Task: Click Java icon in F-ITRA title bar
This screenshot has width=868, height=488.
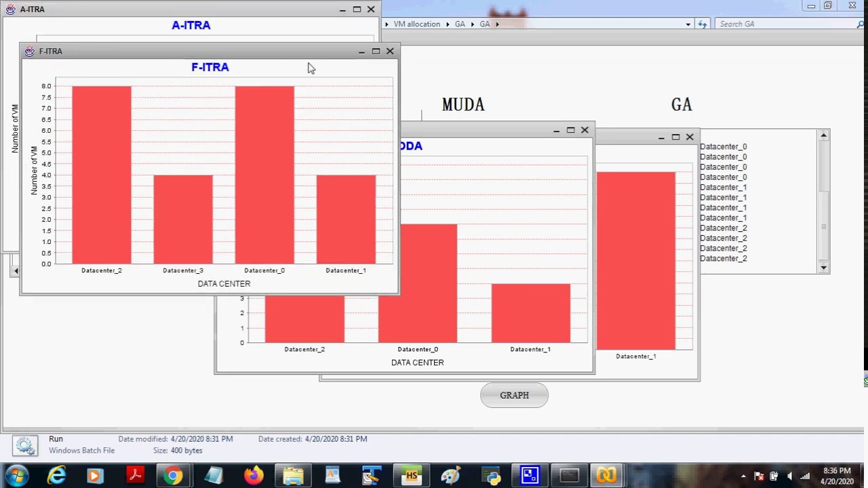Action: 29,51
